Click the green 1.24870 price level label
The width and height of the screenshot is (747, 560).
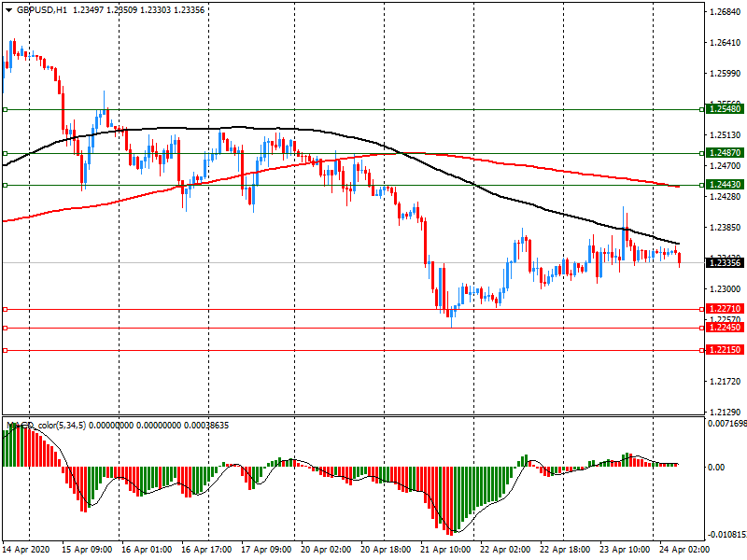[x=725, y=153]
